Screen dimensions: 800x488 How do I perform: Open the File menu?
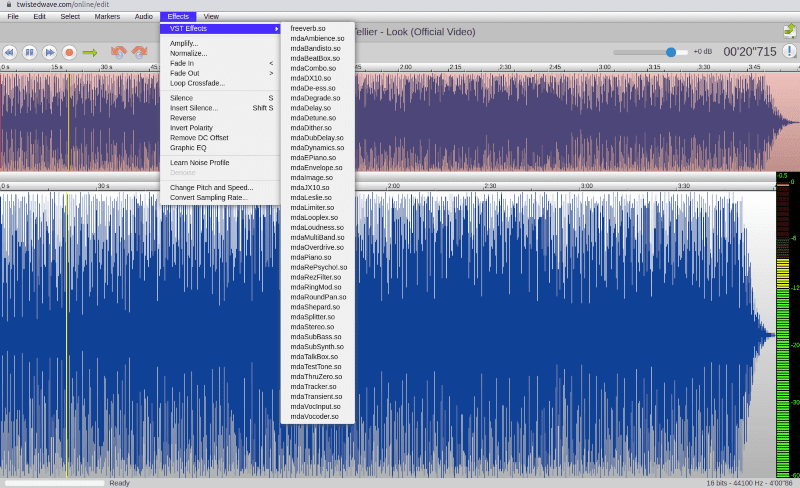(x=13, y=16)
